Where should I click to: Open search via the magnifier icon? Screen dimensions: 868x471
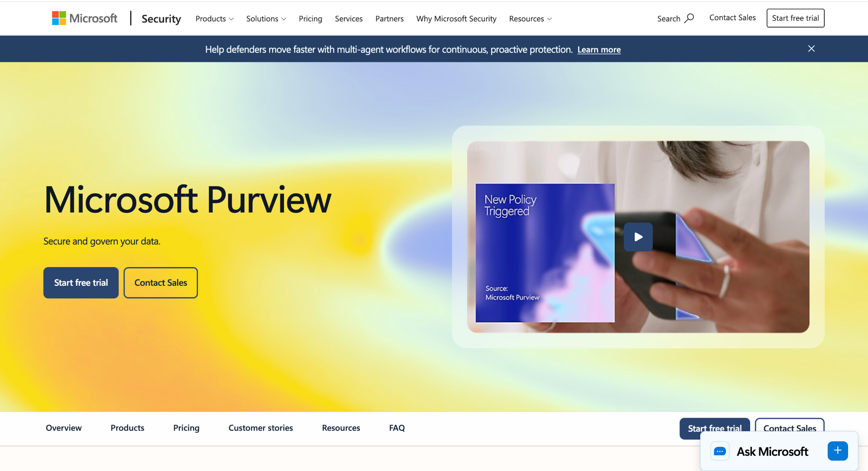click(689, 18)
